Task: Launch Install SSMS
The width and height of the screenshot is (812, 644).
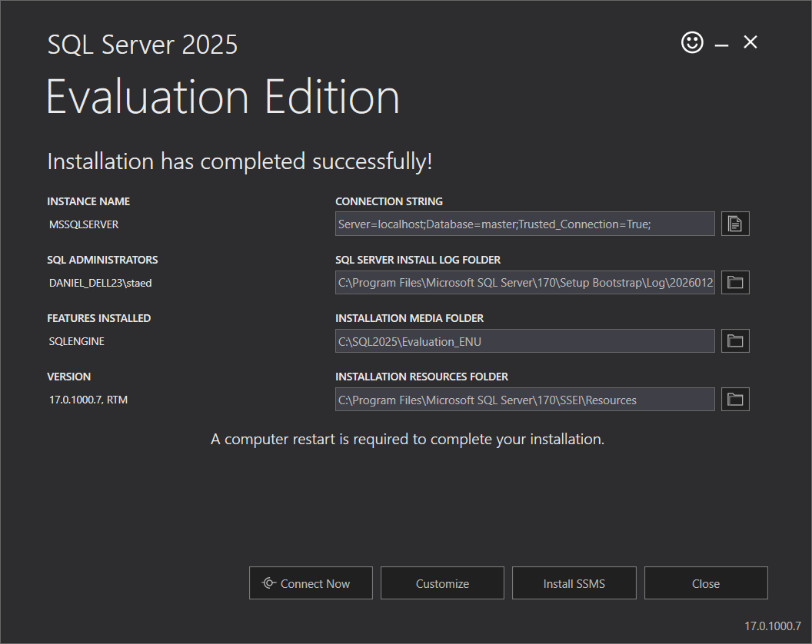Action: [x=574, y=583]
